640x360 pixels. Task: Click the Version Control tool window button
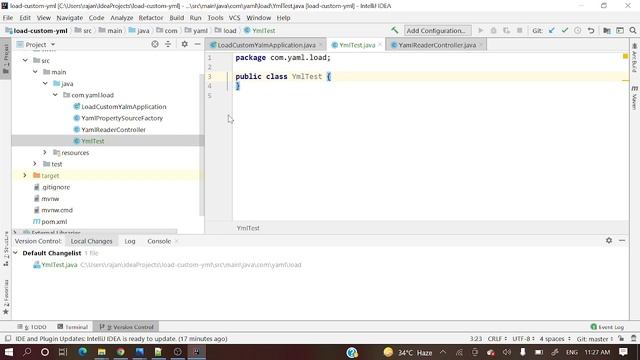126,327
